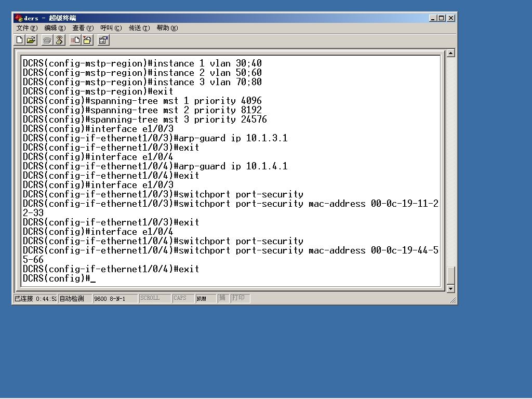
Task: Click the 捕 capture status indicator
Action: (x=223, y=298)
